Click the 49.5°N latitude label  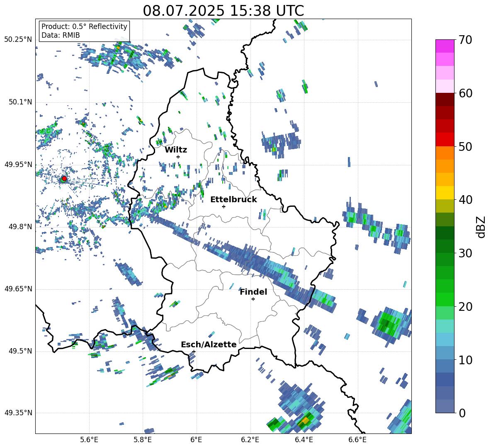tap(20, 351)
